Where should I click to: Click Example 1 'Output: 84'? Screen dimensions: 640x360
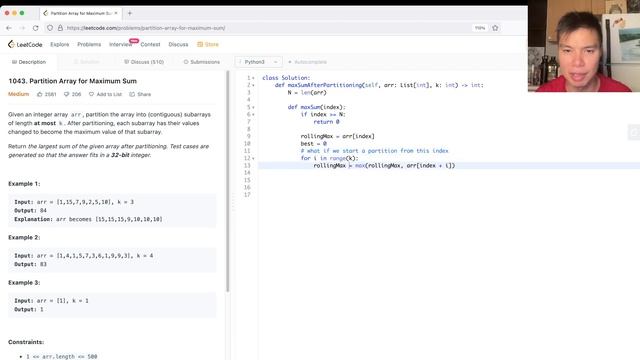30,211
